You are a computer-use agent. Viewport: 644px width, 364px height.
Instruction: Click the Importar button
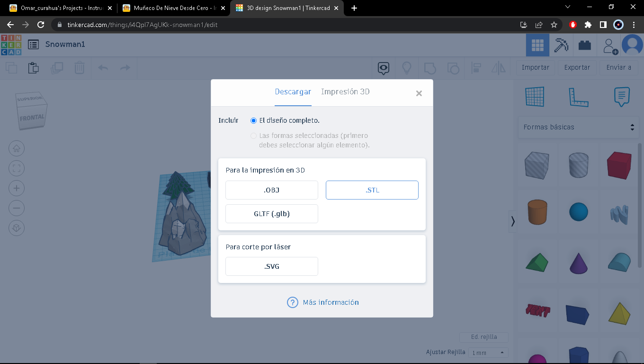(x=536, y=67)
